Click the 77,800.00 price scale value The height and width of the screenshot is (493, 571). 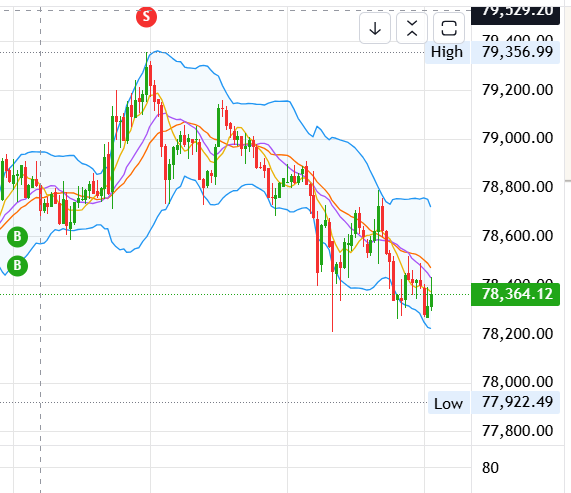517,431
